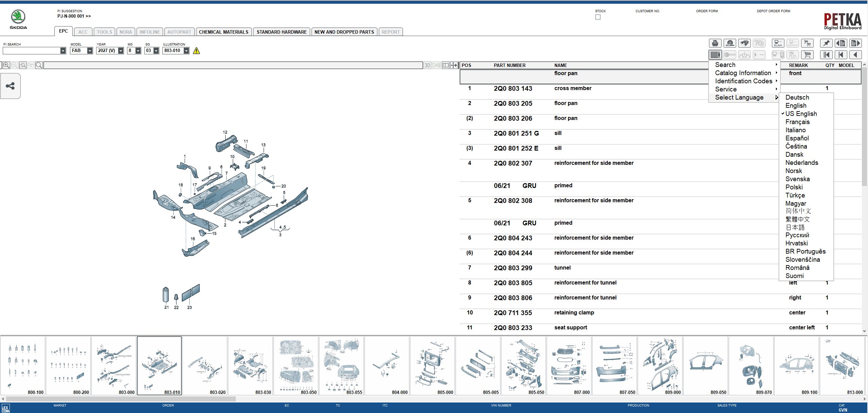The image size is (868, 413).
Task: Click the PJ-N-000 001 >> suggestion link
Action: [x=74, y=16]
